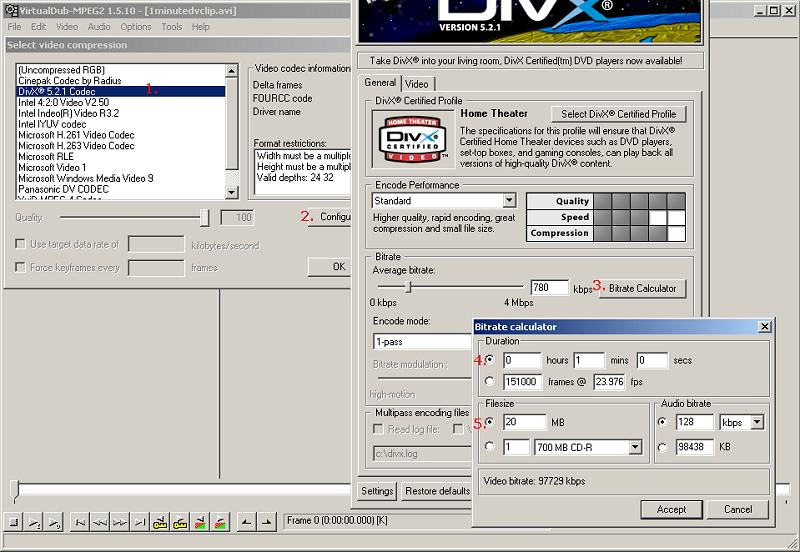This screenshot has width=800, height=552.
Task: Click Cancel in Bitrate calculator
Action: 738,509
